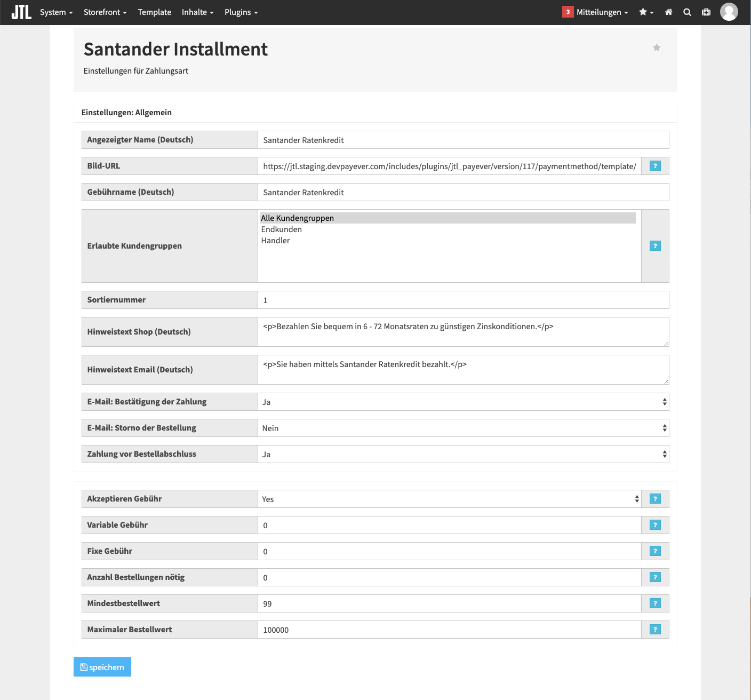
Task: Focus the Bild-URL input field
Action: pos(449,166)
